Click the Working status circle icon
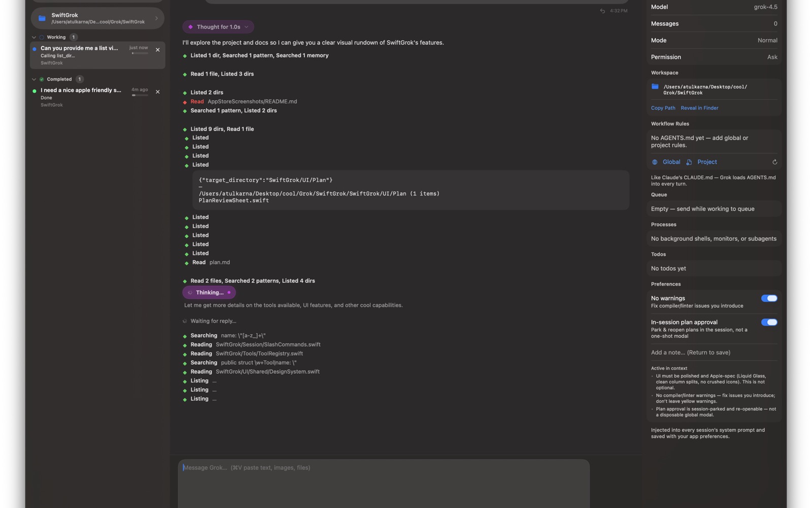Image resolution: width=812 pixels, height=508 pixels. [x=42, y=37]
